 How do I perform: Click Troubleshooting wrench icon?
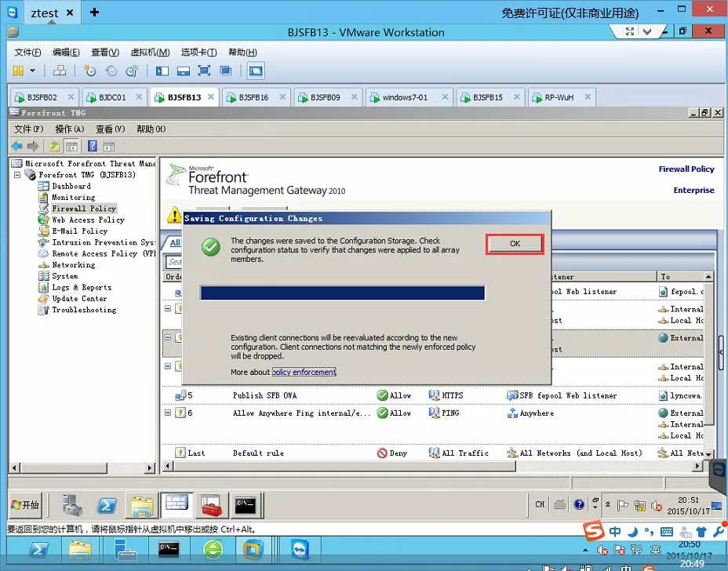click(43, 310)
